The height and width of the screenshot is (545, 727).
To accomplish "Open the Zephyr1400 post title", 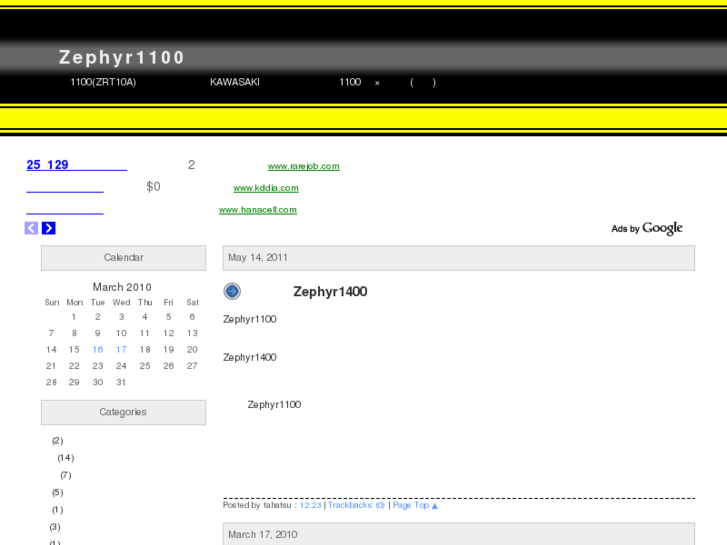I will (x=330, y=291).
